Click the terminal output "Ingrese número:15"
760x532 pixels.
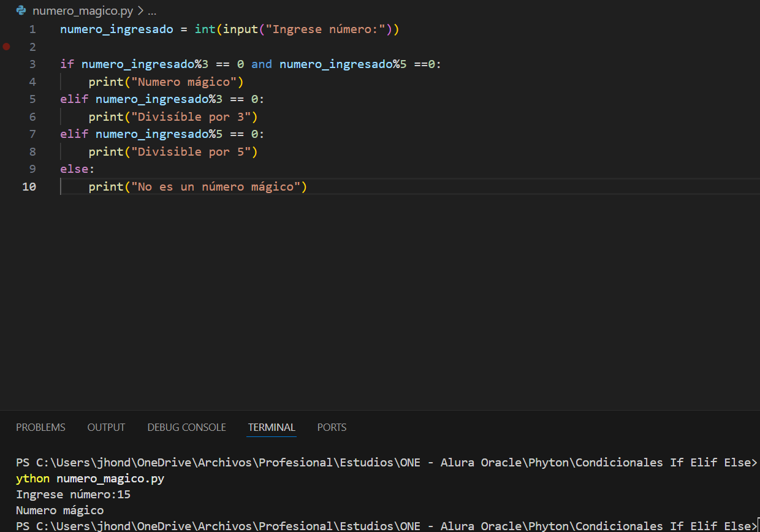(x=73, y=495)
